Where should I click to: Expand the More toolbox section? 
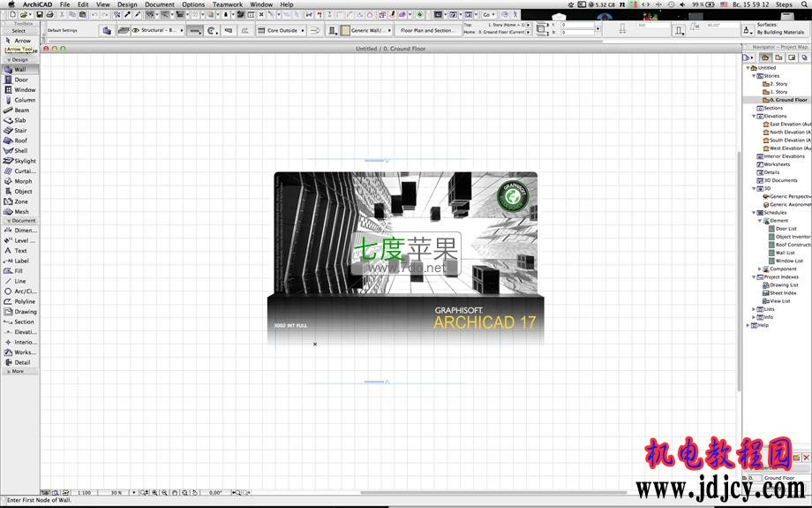(9, 371)
